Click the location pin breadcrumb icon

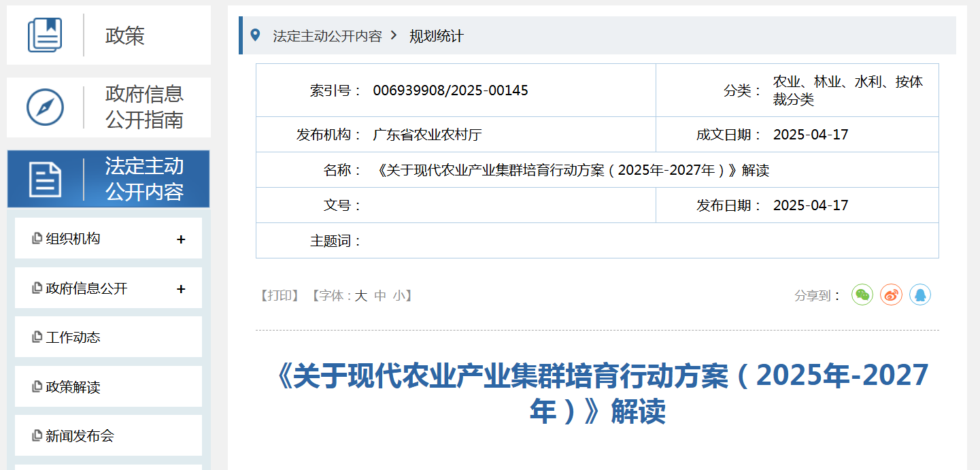click(x=255, y=35)
